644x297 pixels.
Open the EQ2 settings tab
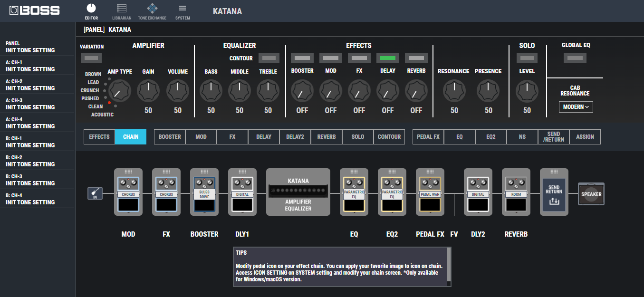[x=491, y=137]
